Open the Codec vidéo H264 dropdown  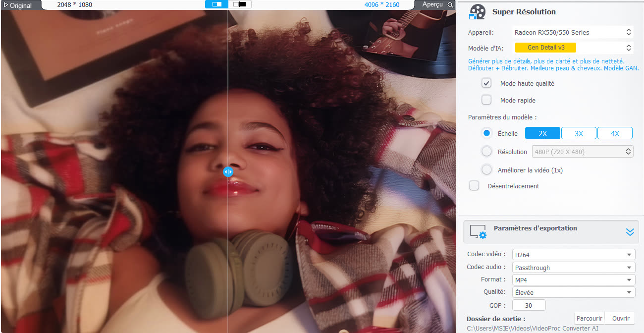point(574,255)
